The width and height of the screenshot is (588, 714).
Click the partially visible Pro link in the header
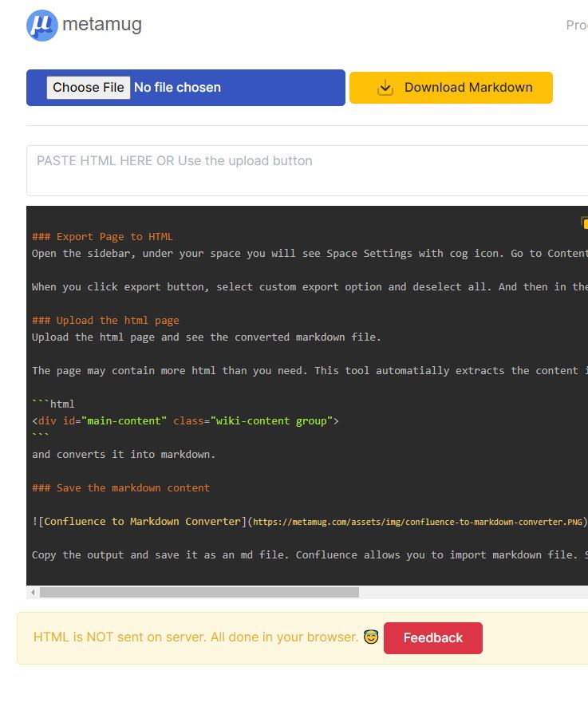(x=577, y=25)
